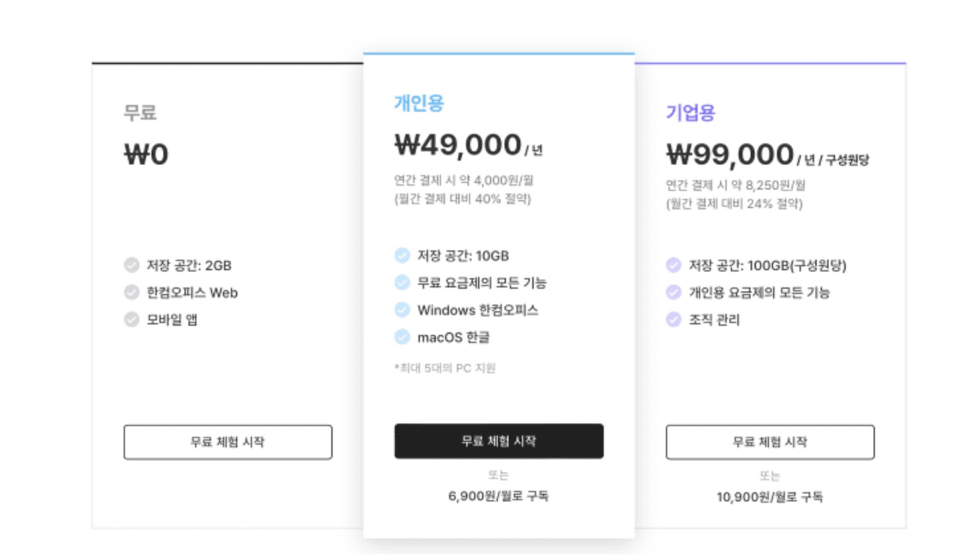Start free trial on 기업용 plan
This screenshot has height=555, width=980.
tap(770, 442)
